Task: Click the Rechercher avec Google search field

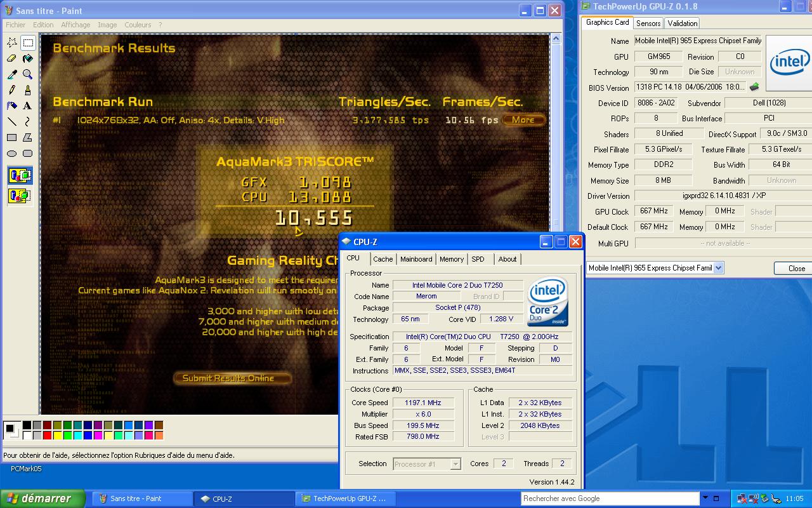Action: click(x=610, y=498)
